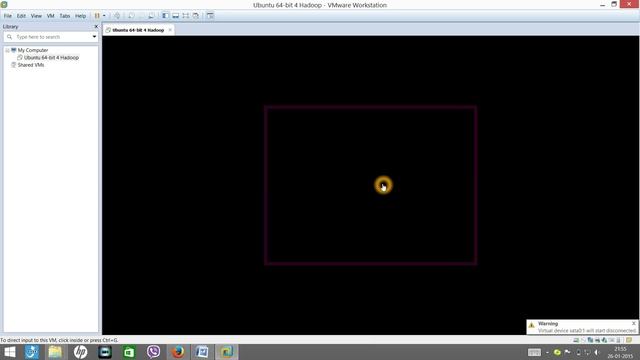Take a snapshot of this virtual machine
Image resolution: width=640 pixels, height=360 pixels.
pos(131,16)
